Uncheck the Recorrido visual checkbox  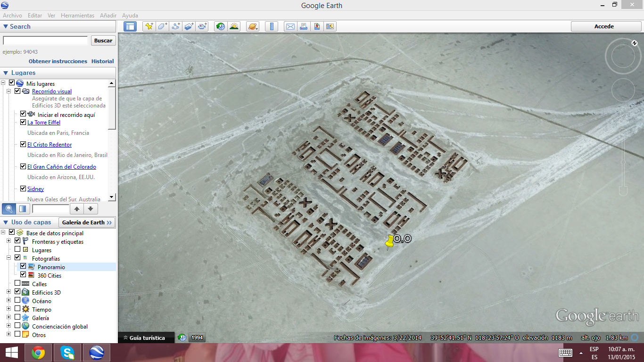17,91
